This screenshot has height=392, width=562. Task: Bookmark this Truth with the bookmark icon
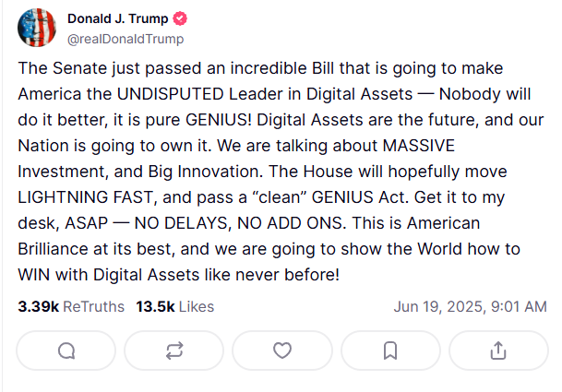coord(390,350)
